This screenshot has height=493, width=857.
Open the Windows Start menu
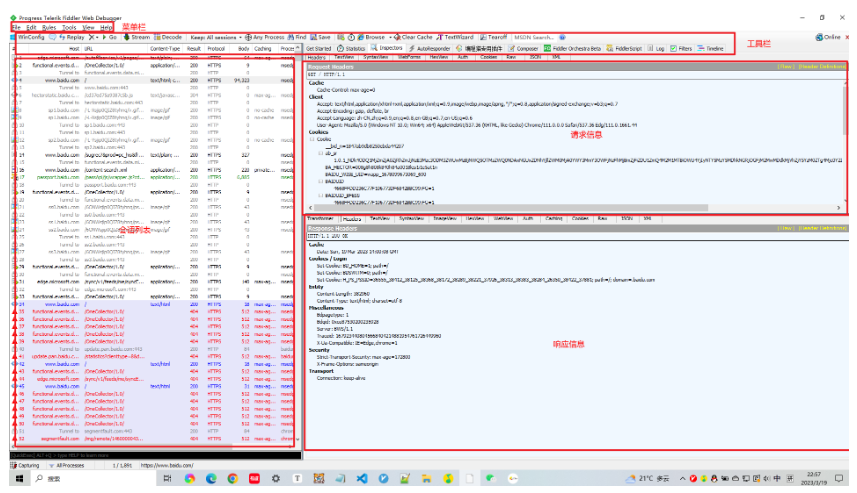pos(19,479)
